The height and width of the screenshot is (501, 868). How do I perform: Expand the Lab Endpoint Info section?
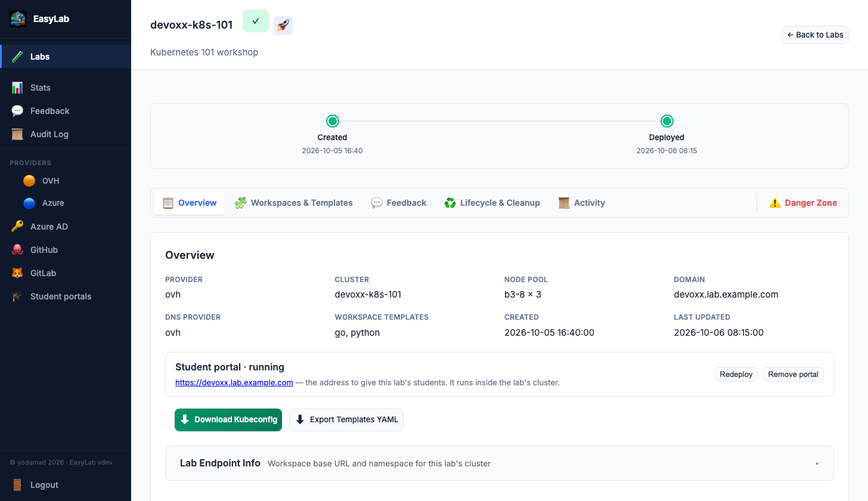(x=500, y=463)
